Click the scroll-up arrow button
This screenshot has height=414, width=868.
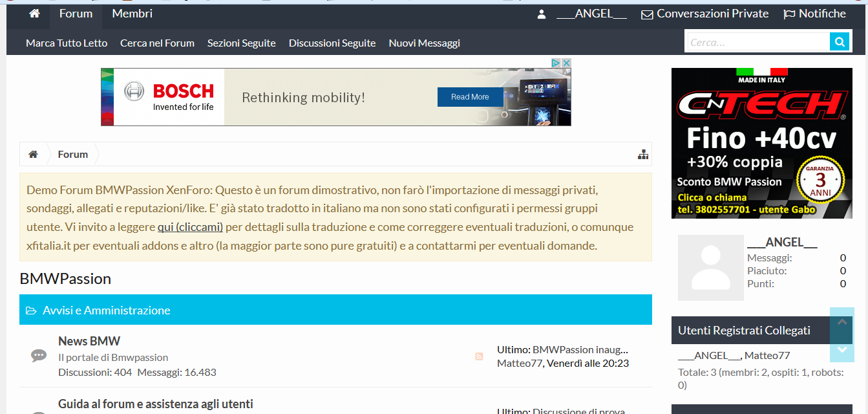pyautogui.click(x=842, y=321)
